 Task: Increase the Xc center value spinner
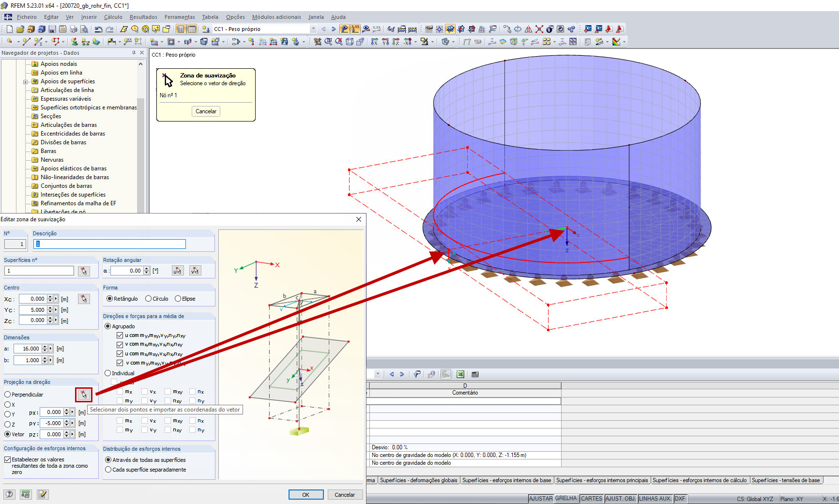(50, 297)
